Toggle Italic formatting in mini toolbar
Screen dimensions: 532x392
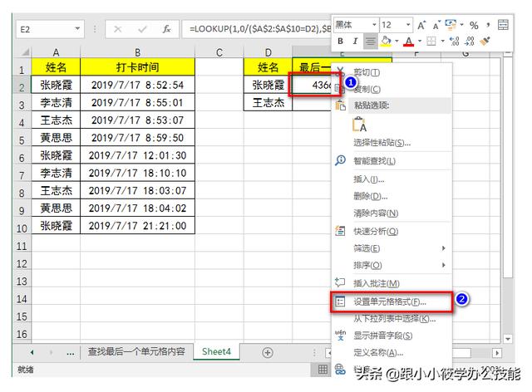click(355, 42)
